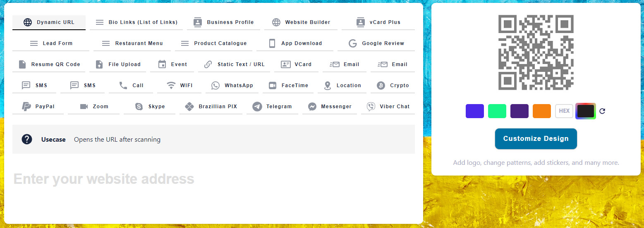Viewport: 644px width, 228px height.
Task: Click the WhatsApp icon
Action: pos(215,85)
